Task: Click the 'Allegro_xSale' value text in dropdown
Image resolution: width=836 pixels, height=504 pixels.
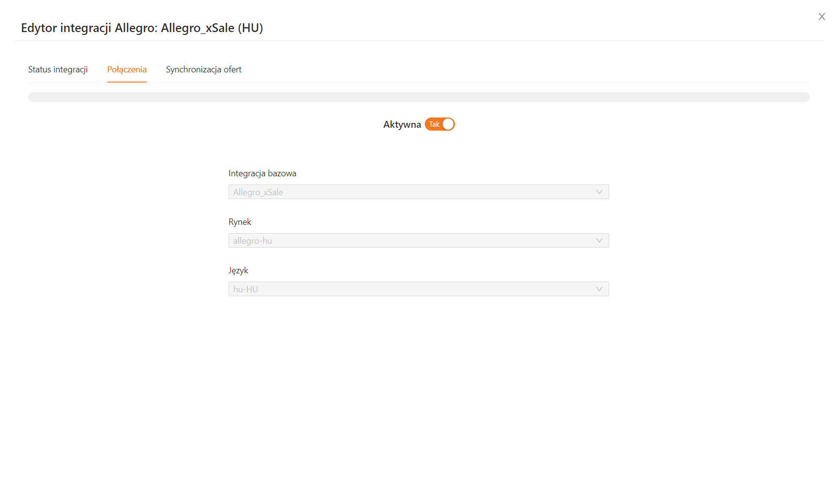Action: click(258, 192)
